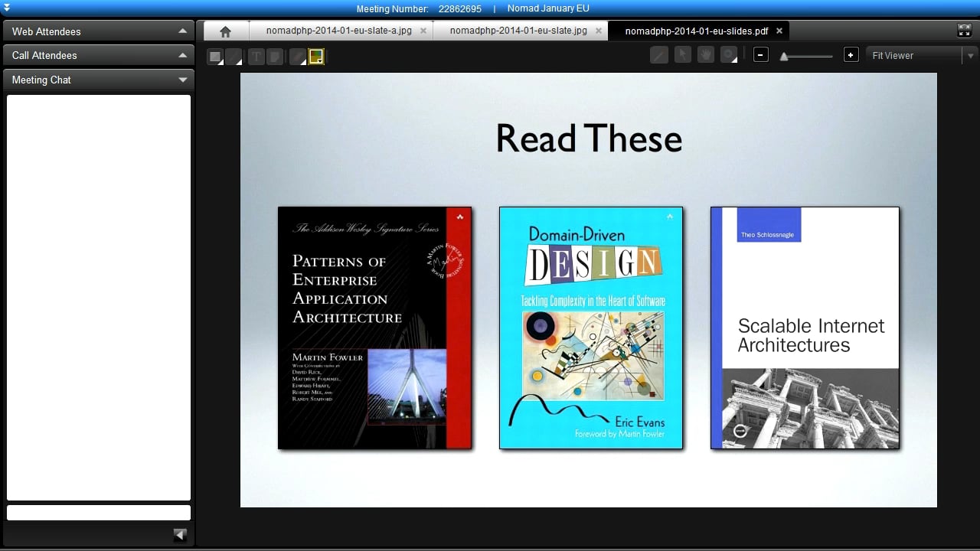Open the Home tab icon
This screenshot has width=980, height=551.
225,31
